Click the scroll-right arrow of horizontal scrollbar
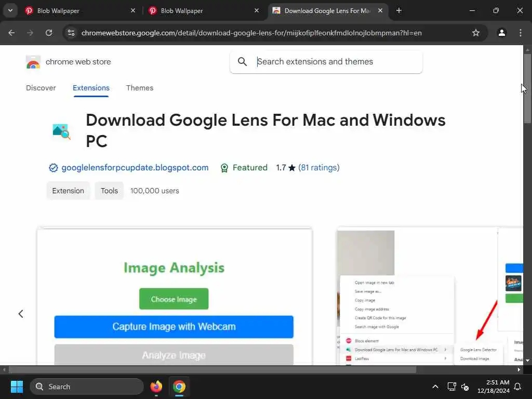Screen dimensions: 532x399 519,369
